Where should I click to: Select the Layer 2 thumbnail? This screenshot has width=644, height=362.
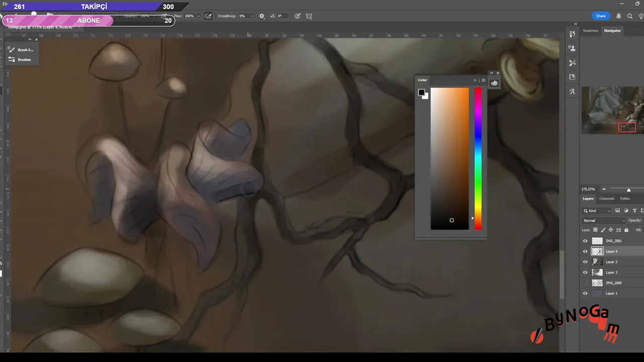[597, 262]
